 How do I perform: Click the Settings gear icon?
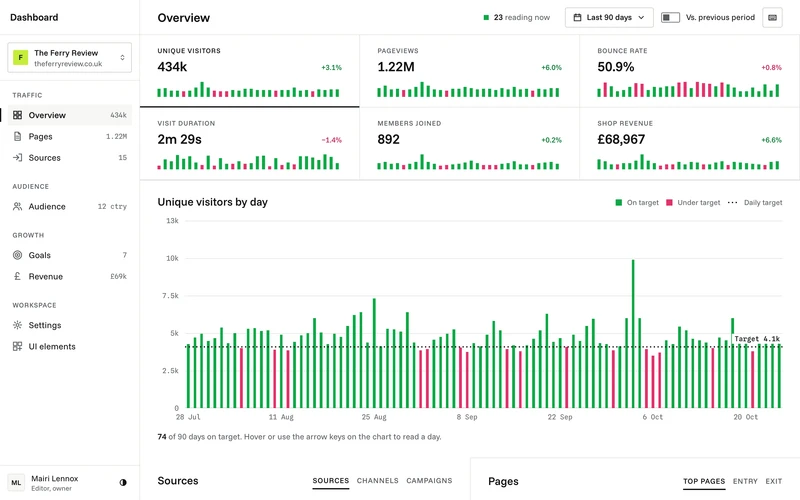pos(17,325)
